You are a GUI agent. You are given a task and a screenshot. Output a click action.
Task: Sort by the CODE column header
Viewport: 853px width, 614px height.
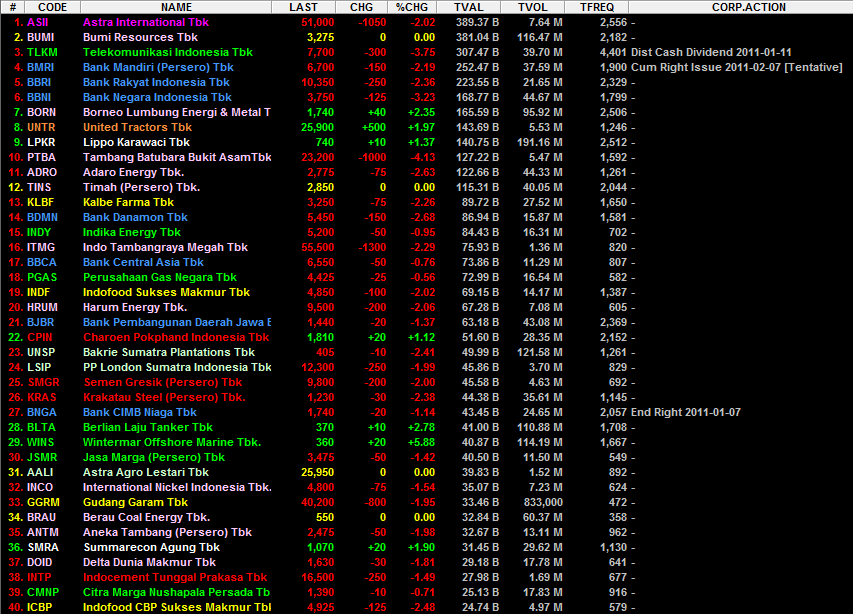coord(52,7)
